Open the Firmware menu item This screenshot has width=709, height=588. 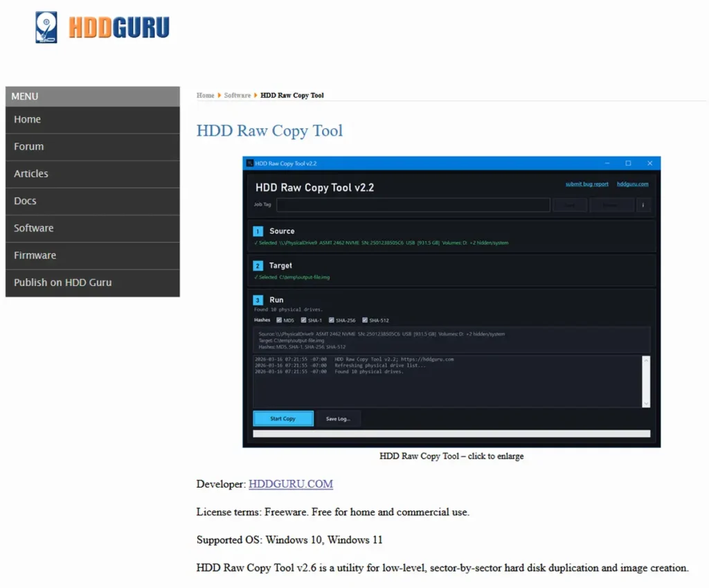tap(92, 255)
